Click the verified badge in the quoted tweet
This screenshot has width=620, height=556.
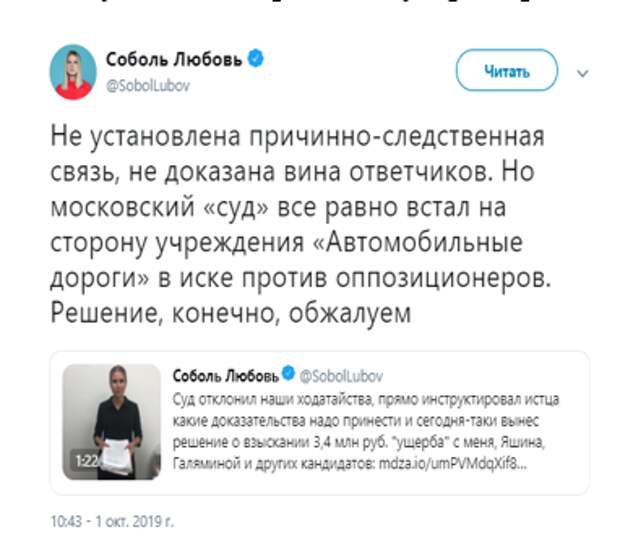pos(288,373)
